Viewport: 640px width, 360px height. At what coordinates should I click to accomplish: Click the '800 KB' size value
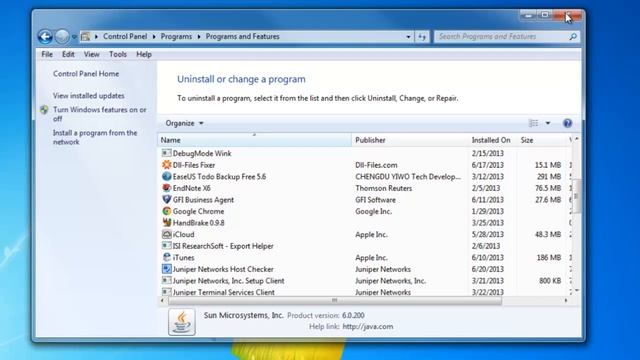pyautogui.click(x=550, y=281)
